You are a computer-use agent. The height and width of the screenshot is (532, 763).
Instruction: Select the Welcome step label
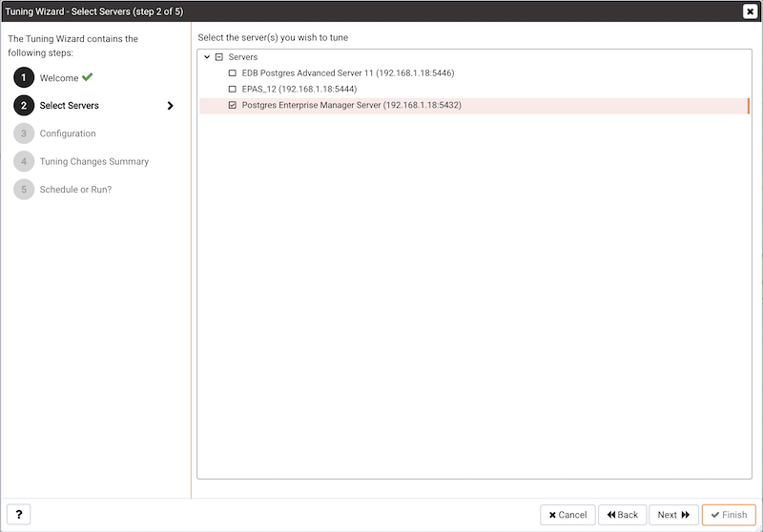click(59, 78)
